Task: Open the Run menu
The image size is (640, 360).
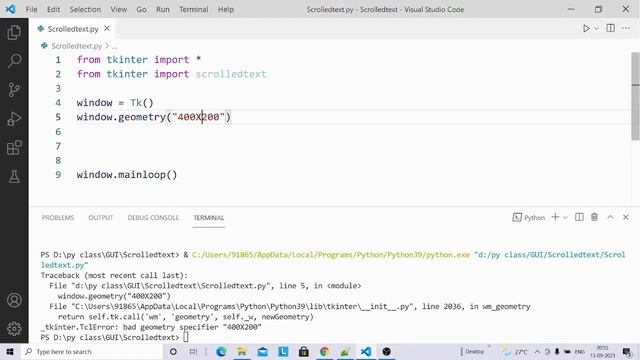Action: click(162, 9)
